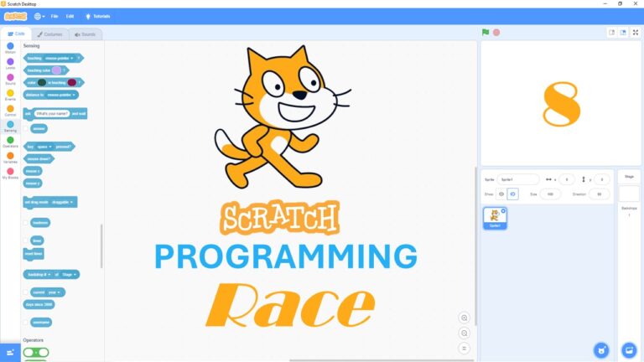
Task: Switch to the Sounds tab
Action: click(85, 34)
